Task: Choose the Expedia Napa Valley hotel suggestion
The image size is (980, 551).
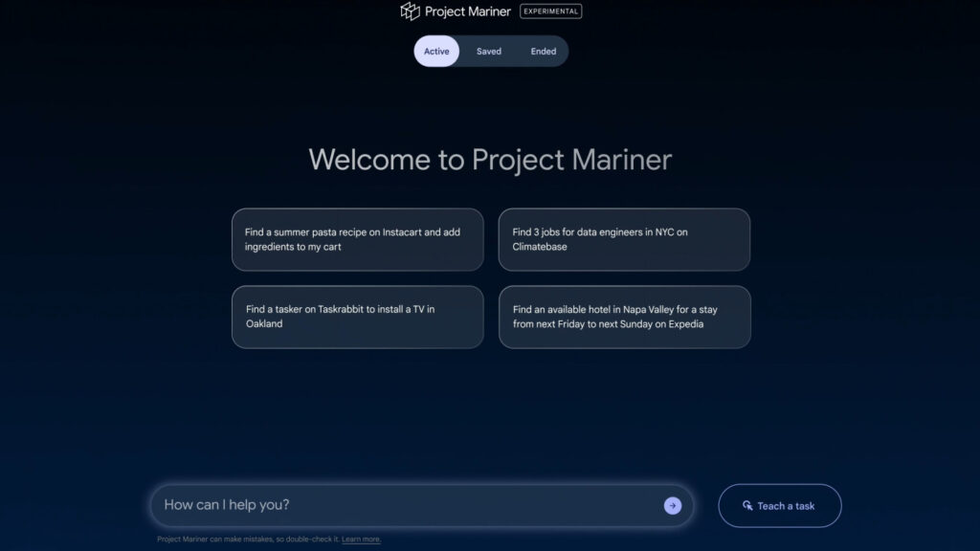Action: (x=624, y=317)
